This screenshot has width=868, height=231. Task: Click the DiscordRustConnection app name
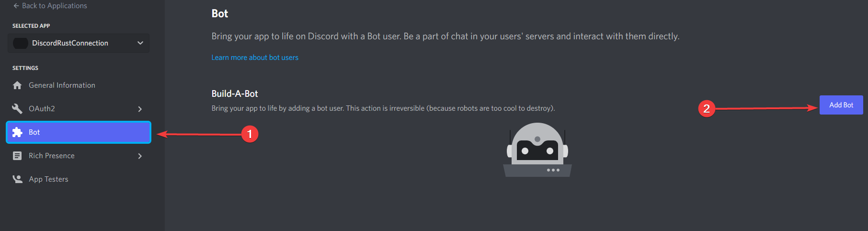point(70,43)
